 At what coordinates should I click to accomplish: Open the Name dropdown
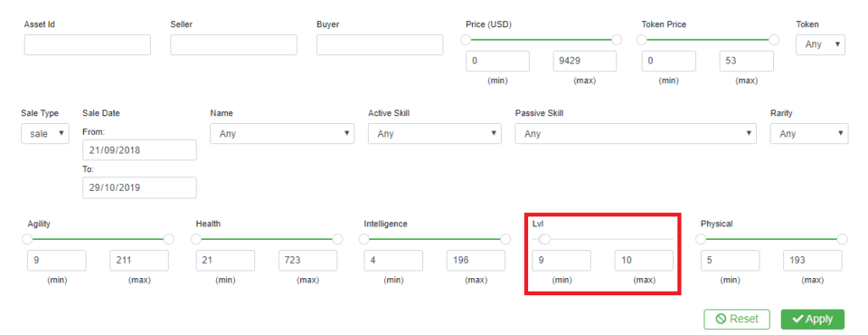coord(282,133)
